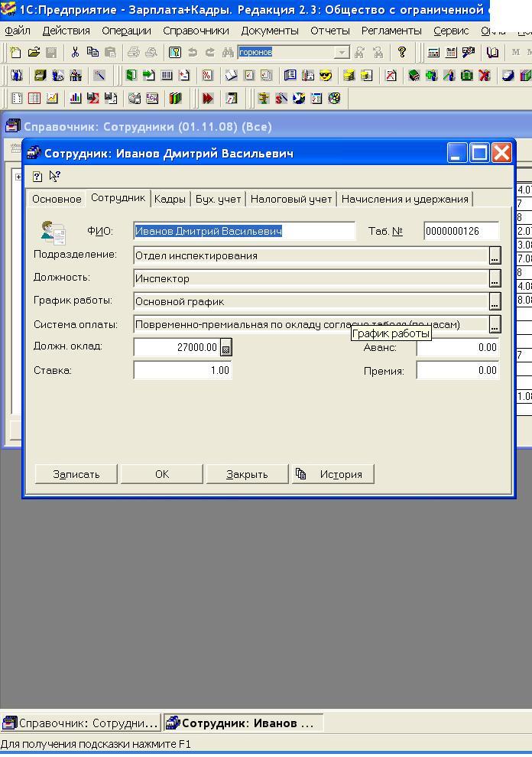Expand the search combo box in toolbar
The height and width of the screenshot is (757, 532).
tap(342, 53)
